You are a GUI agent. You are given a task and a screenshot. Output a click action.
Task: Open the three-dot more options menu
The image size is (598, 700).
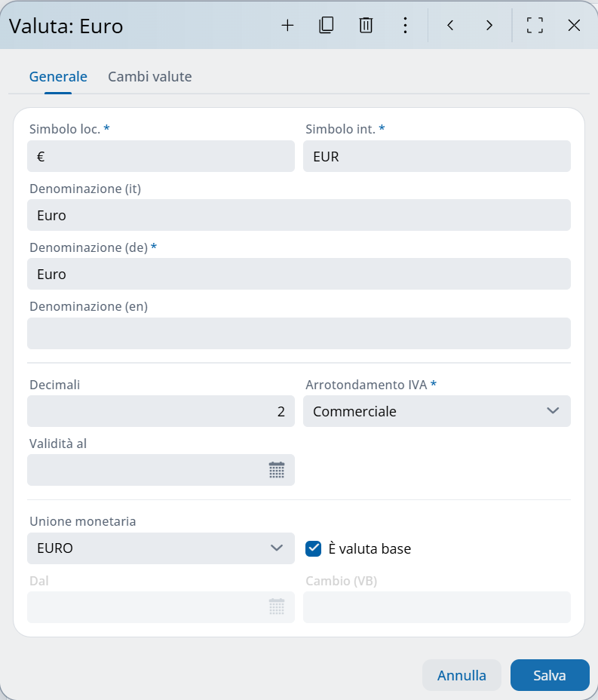click(405, 25)
